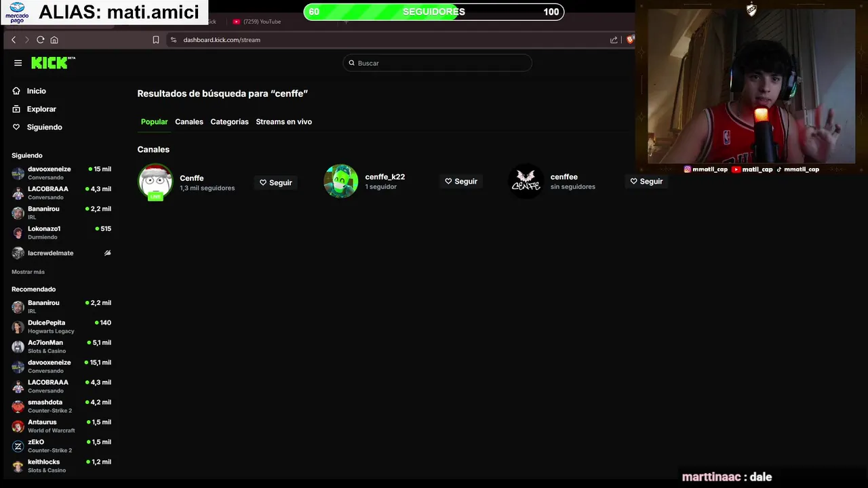Image resolution: width=868 pixels, height=488 pixels.
Task: Click lacrewdelmate offline icon
Action: click(x=107, y=253)
